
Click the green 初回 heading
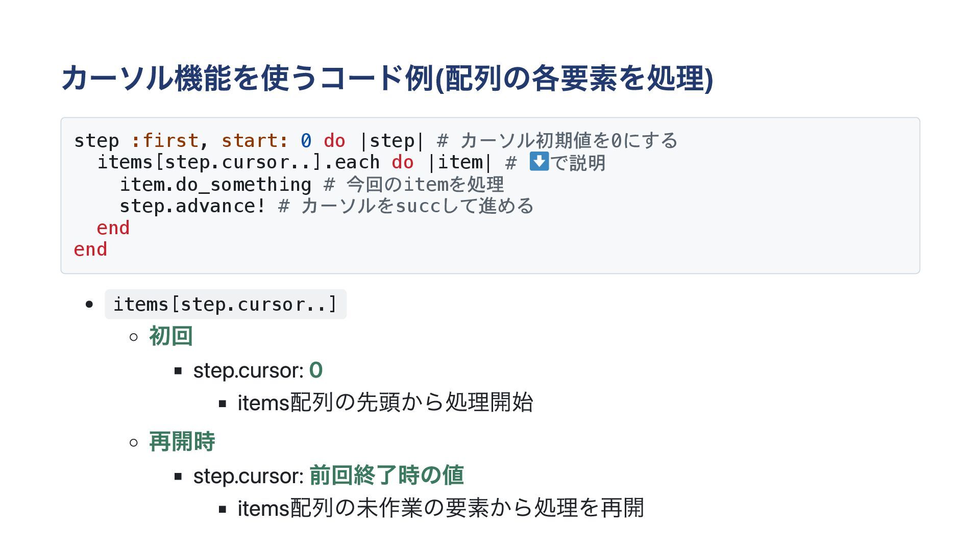tap(170, 337)
